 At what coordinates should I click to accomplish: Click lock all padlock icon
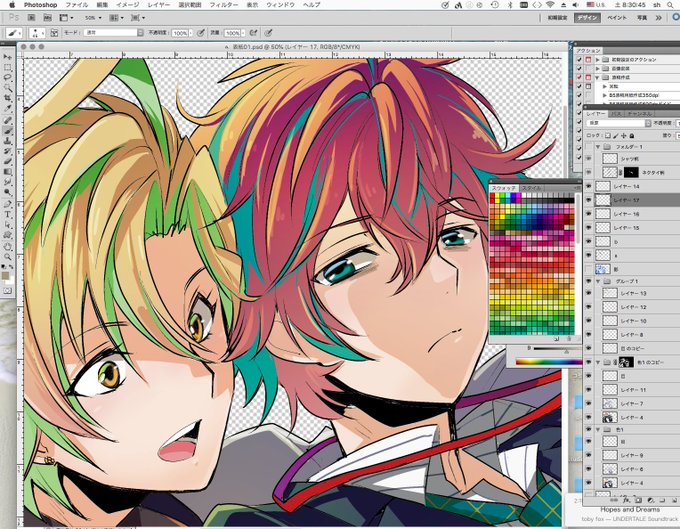[x=631, y=136]
